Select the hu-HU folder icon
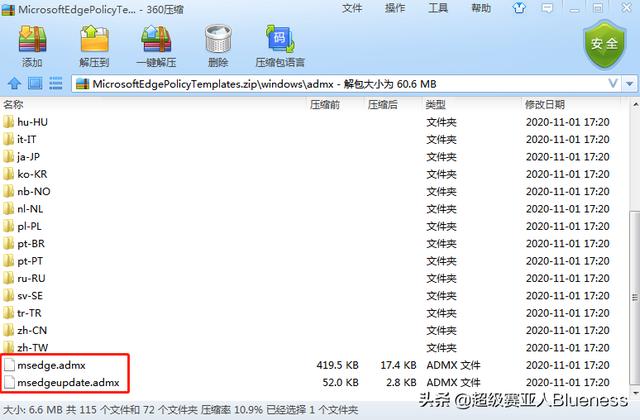 click(x=8, y=122)
